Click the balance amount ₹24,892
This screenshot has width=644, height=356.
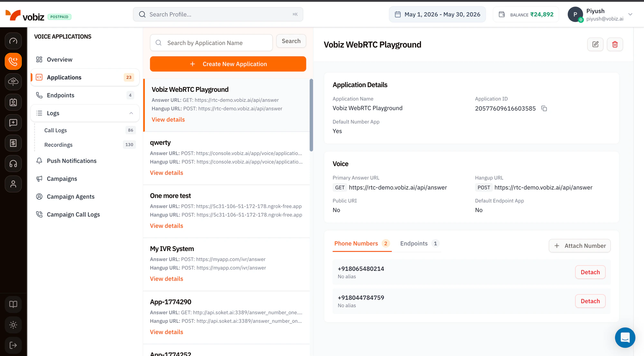542,14
